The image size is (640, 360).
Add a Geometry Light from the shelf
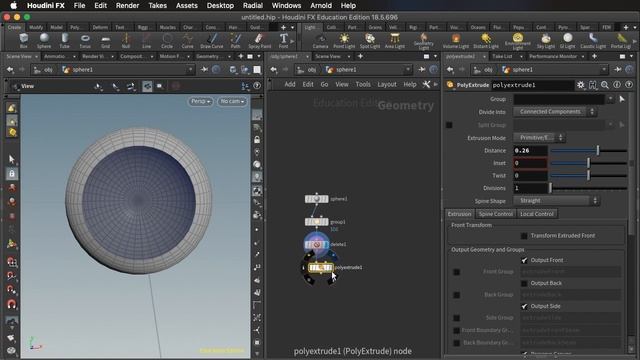tap(424, 41)
